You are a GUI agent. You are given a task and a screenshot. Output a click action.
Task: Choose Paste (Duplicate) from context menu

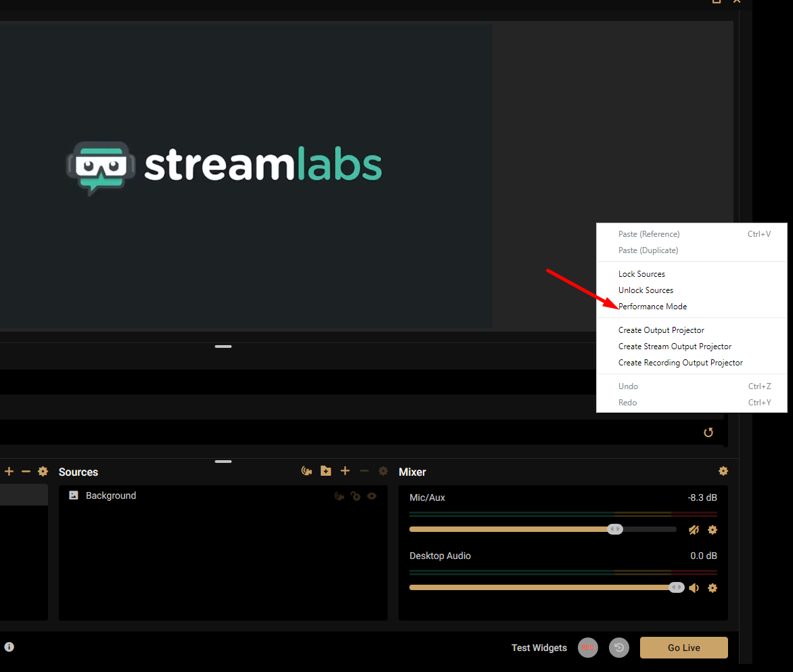[x=692, y=250]
